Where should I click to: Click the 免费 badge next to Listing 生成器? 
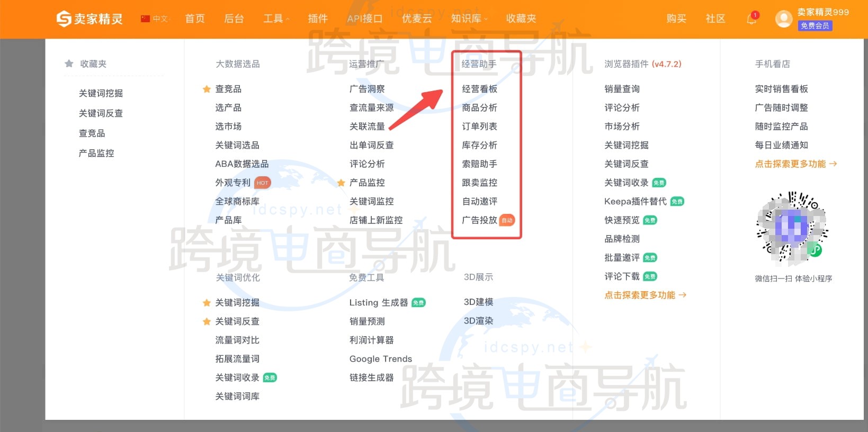(x=418, y=303)
